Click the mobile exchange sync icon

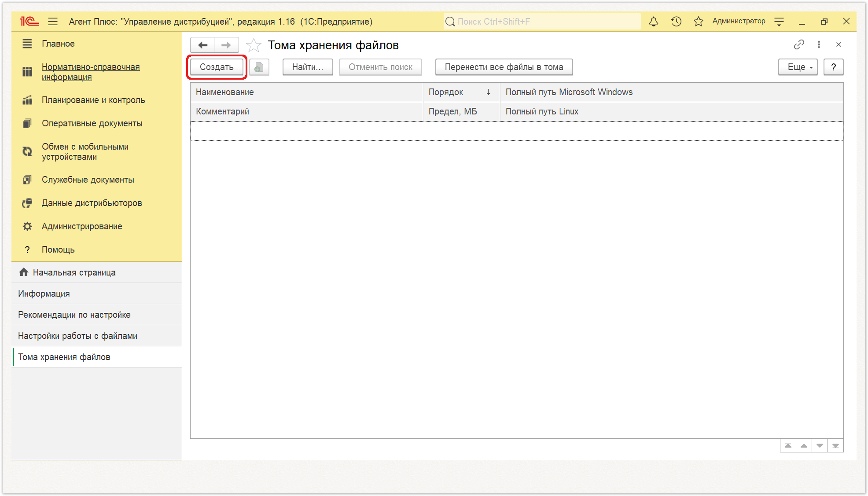tap(27, 151)
